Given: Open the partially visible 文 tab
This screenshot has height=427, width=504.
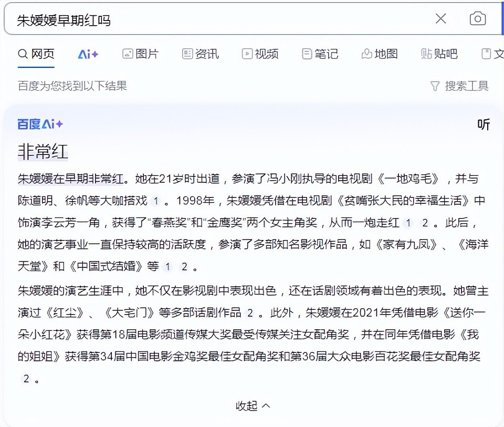Looking at the screenshot, I should [x=492, y=54].
